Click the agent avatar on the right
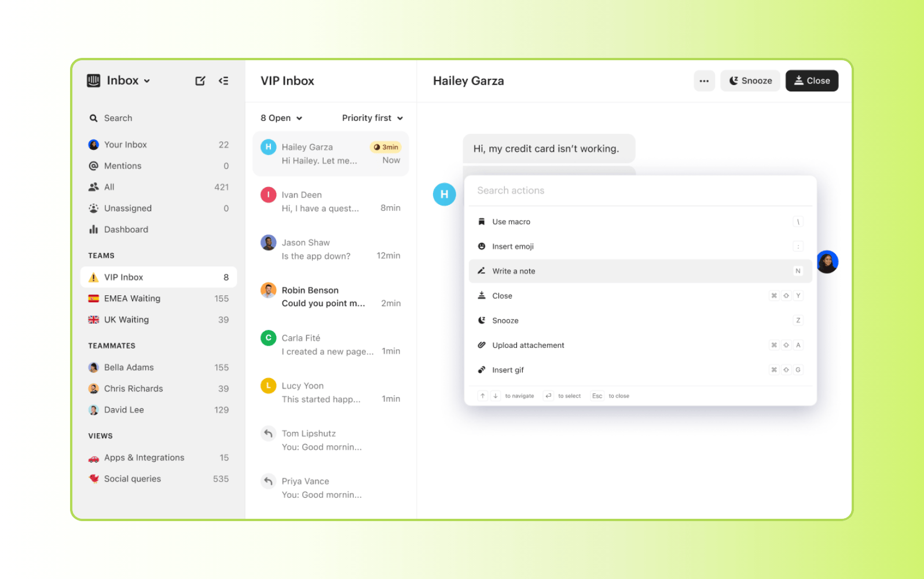The width and height of the screenshot is (924, 579). (828, 262)
